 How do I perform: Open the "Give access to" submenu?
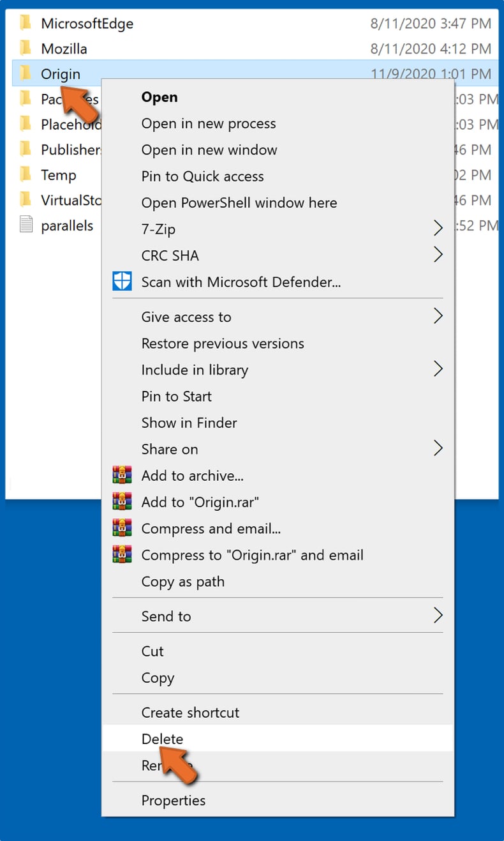click(438, 316)
